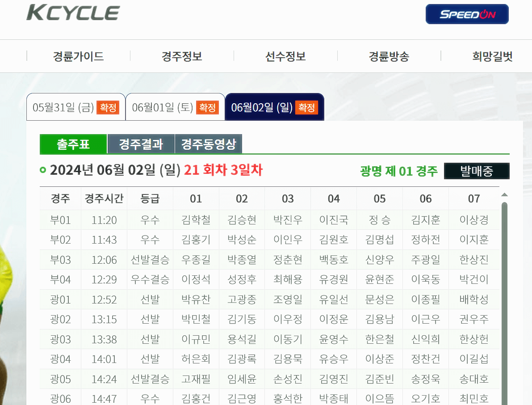Viewport: 532px width, 405px height.
Task: Click rider 송대호 in 광05 row
Action: pyautogui.click(x=474, y=379)
